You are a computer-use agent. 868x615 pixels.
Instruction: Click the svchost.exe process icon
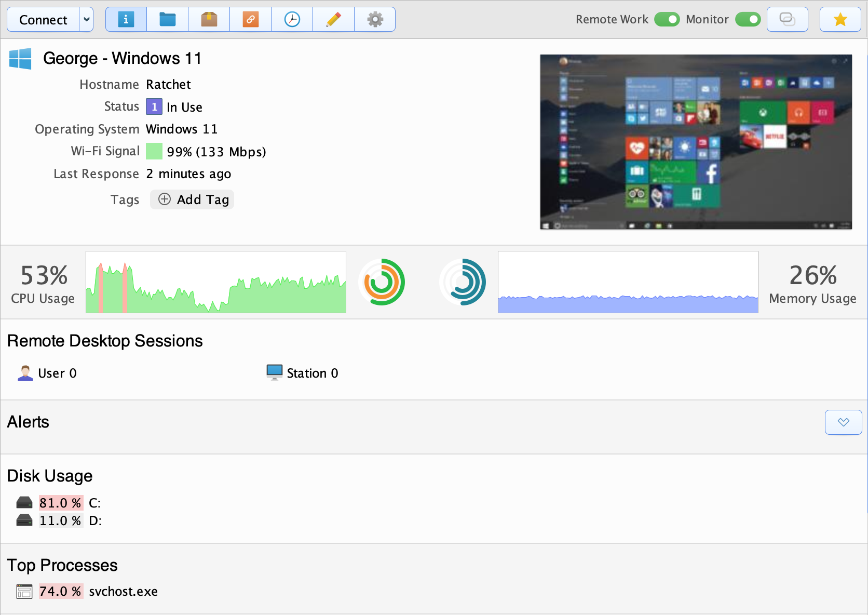[x=24, y=592]
